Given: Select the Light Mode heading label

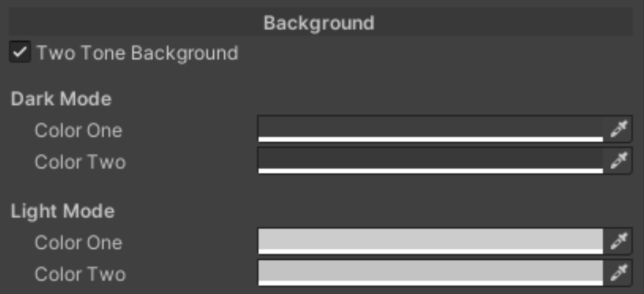Looking at the screenshot, I should 63,211.
